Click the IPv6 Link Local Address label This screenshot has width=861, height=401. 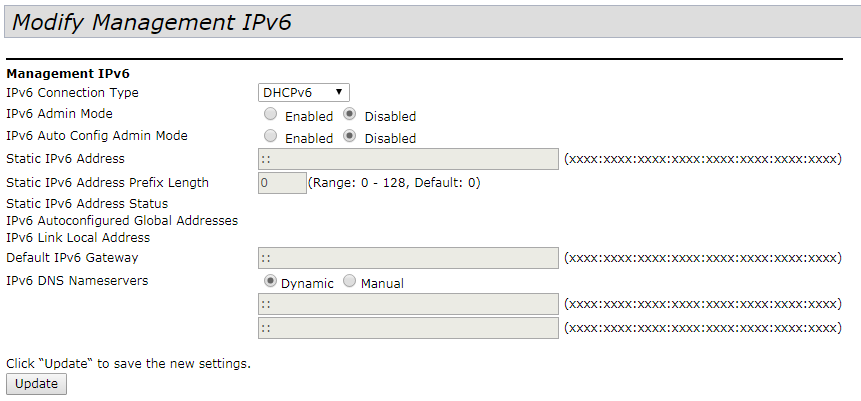(x=78, y=238)
